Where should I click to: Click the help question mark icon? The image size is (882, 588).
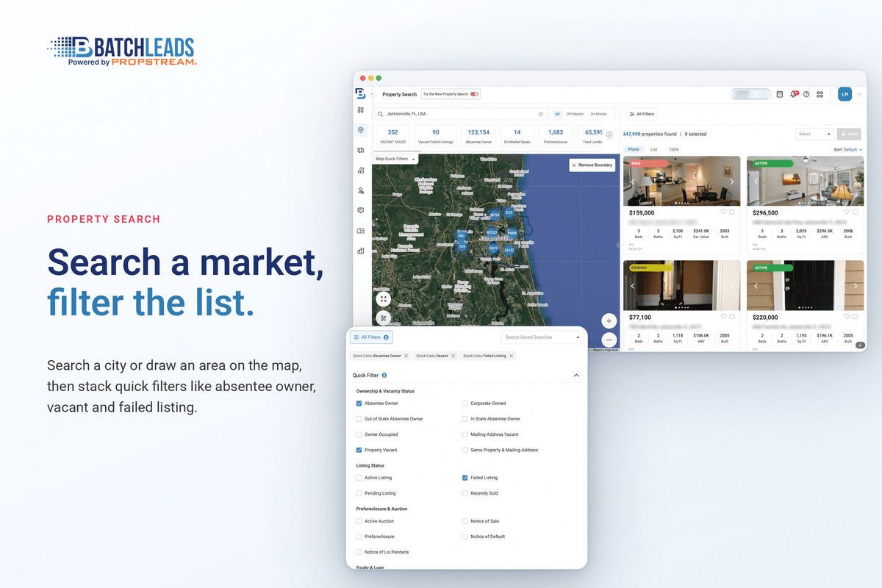(806, 94)
